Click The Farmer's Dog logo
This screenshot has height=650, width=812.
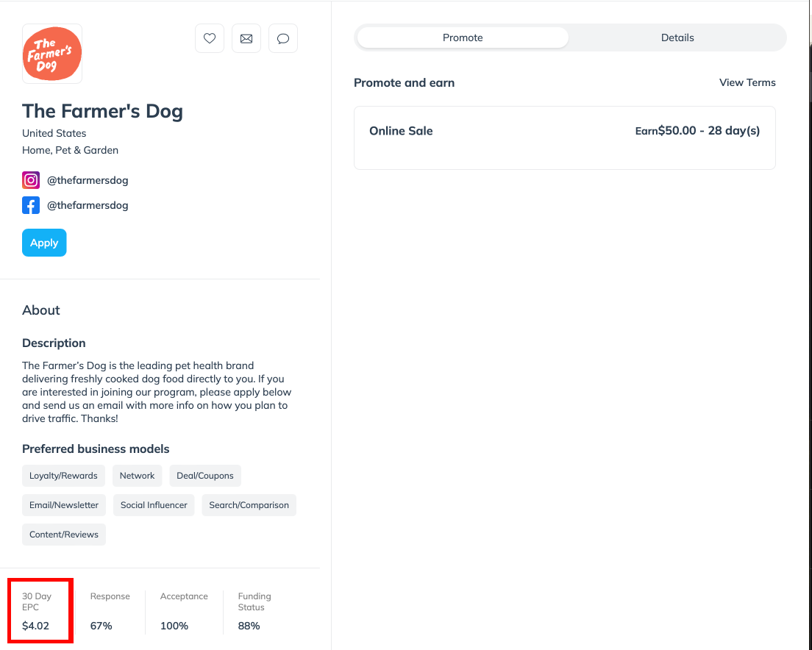(x=52, y=54)
